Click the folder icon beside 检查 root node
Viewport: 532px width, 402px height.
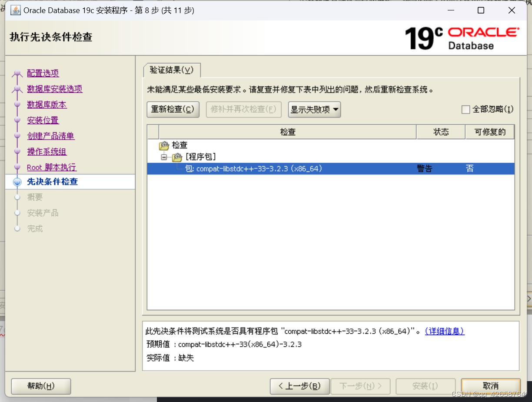[x=164, y=145]
